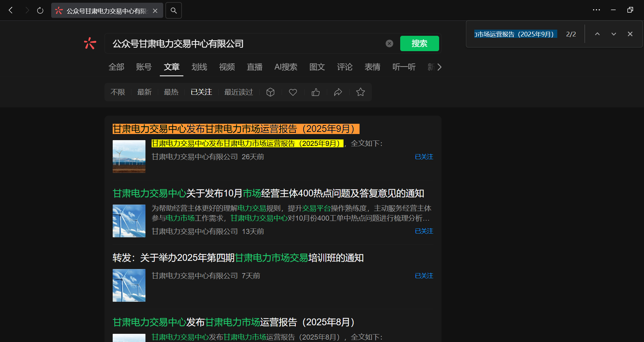The width and height of the screenshot is (644, 342).
Task: Click 已关注 on the 26天前 result
Action: click(424, 157)
